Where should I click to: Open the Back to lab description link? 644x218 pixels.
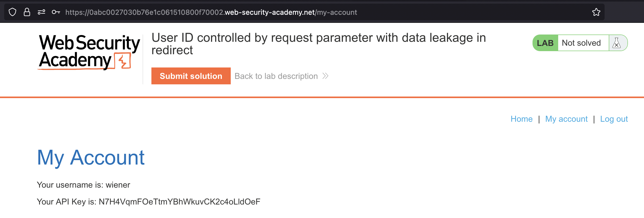coord(276,76)
